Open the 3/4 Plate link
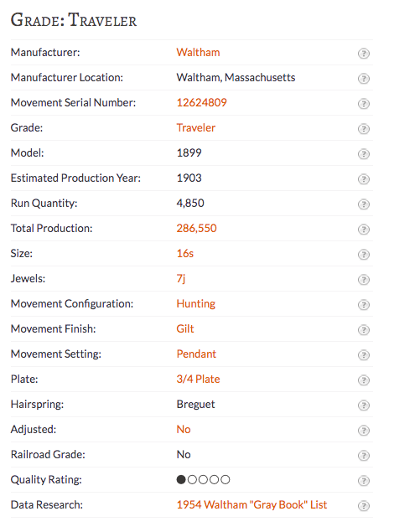394x532 pixels. [x=198, y=379]
